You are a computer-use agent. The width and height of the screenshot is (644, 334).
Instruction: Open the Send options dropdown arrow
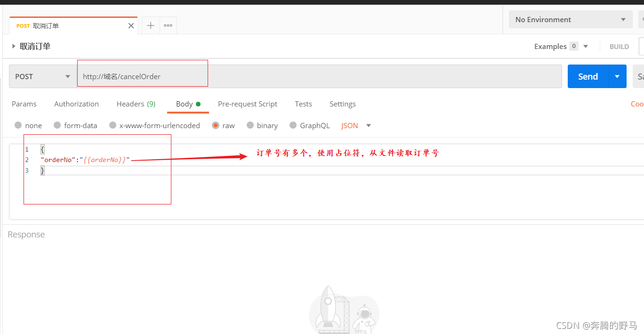pyautogui.click(x=618, y=76)
